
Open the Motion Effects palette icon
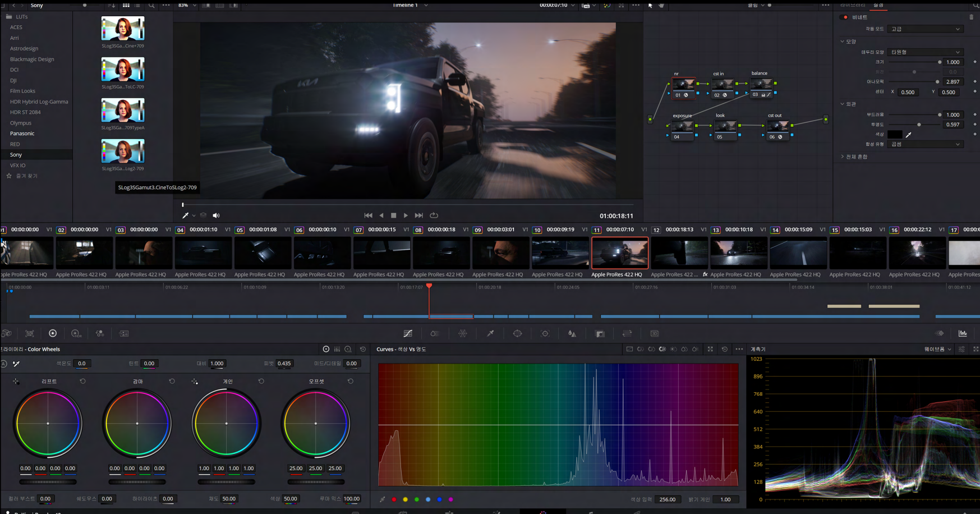pyautogui.click(x=124, y=333)
